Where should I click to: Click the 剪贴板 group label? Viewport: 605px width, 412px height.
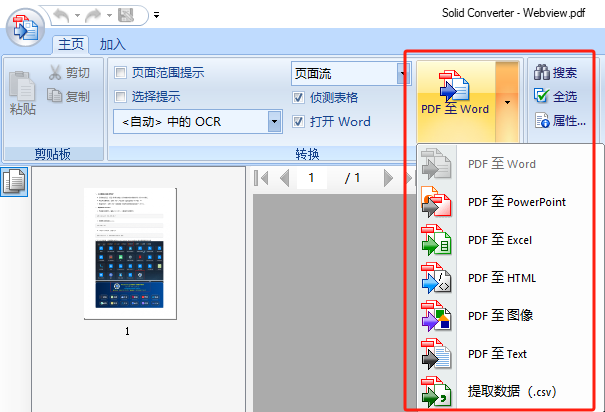coord(53,154)
